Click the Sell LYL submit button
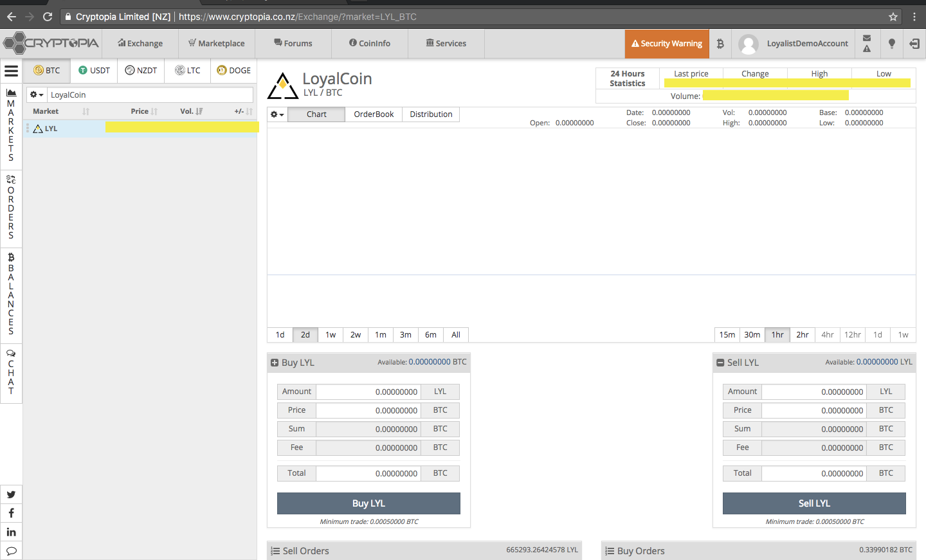 814,503
